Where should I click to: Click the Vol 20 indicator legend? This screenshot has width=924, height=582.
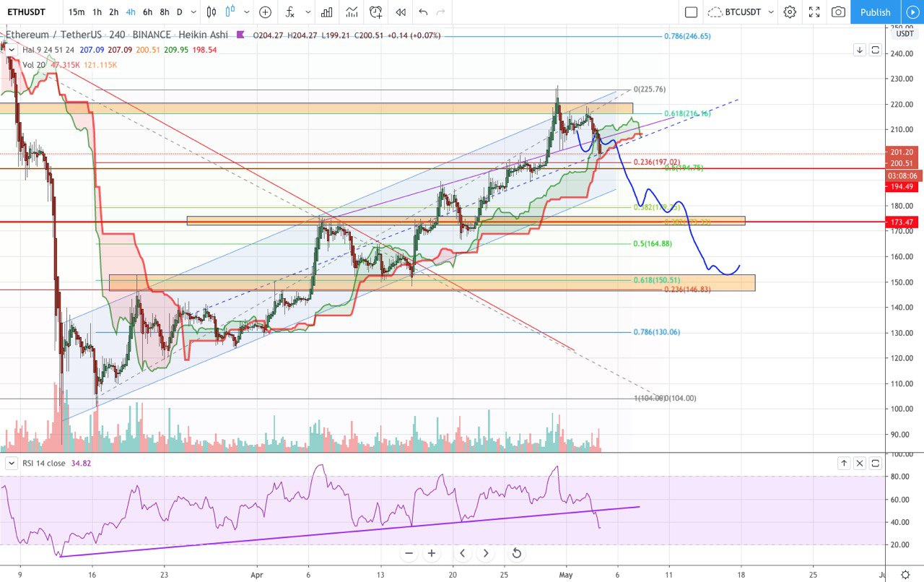pyautogui.click(x=34, y=65)
